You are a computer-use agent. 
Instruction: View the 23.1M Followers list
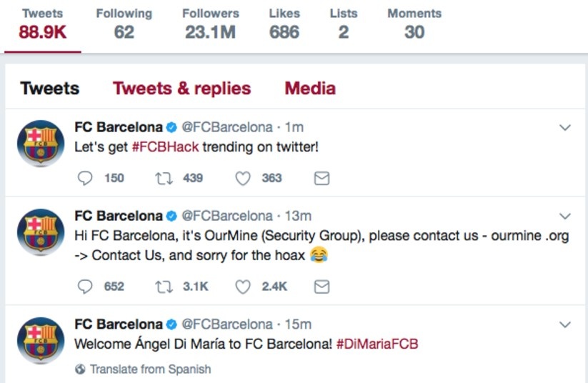click(210, 24)
